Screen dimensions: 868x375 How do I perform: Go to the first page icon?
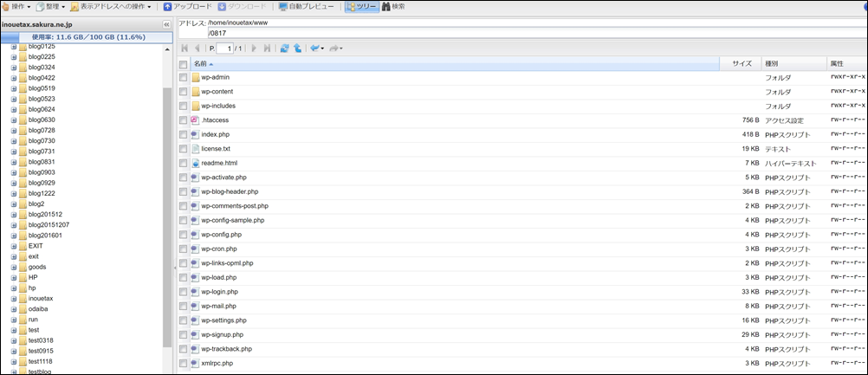click(185, 48)
